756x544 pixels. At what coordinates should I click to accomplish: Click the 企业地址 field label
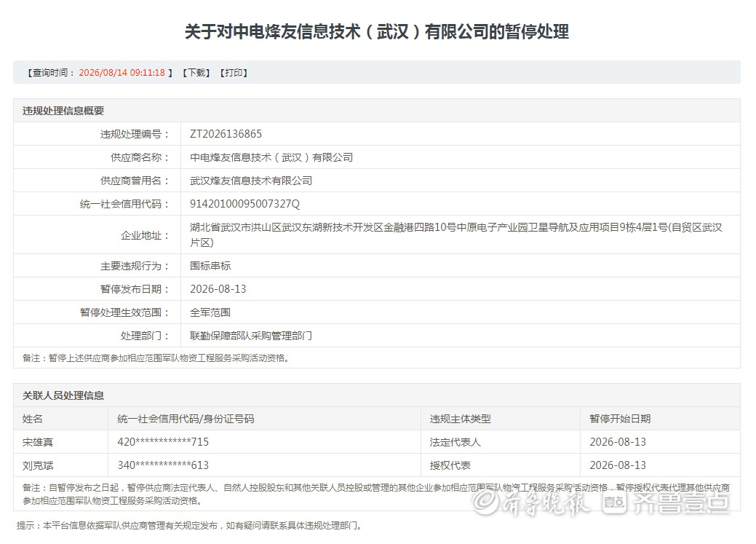[145, 235]
